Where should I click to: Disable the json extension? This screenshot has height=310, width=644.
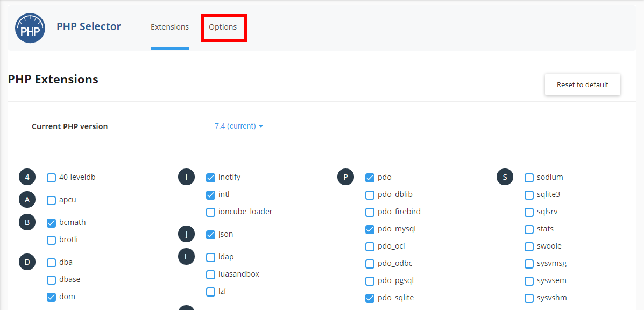click(x=210, y=234)
